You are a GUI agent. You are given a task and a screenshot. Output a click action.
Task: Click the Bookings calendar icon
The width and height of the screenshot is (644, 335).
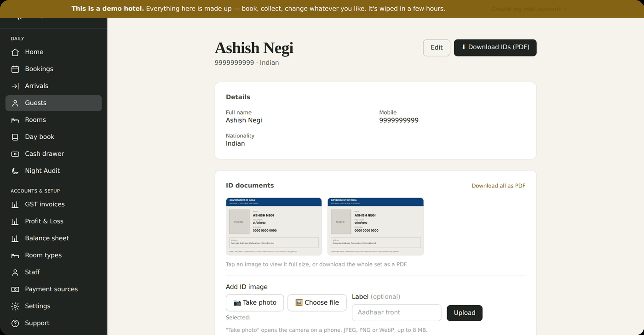click(15, 69)
